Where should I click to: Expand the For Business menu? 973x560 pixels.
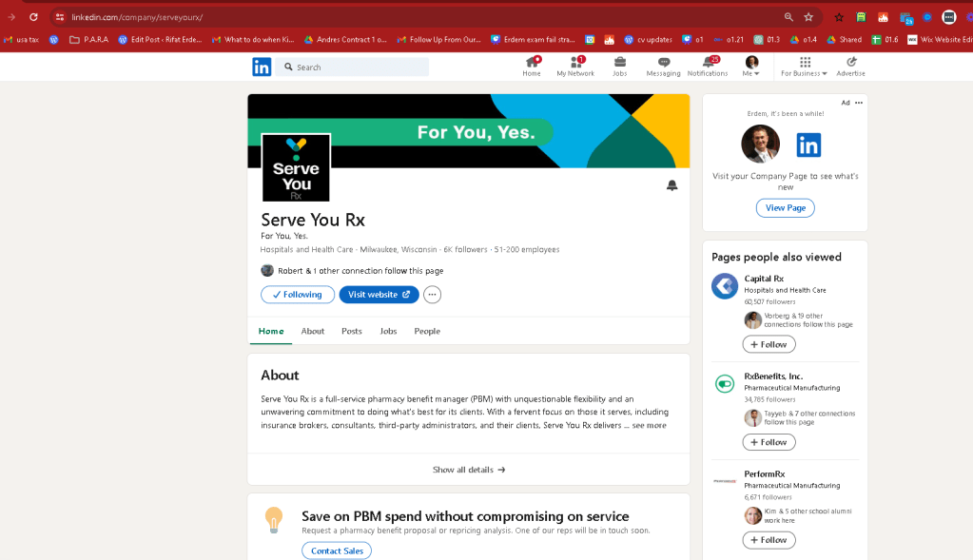tap(804, 67)
